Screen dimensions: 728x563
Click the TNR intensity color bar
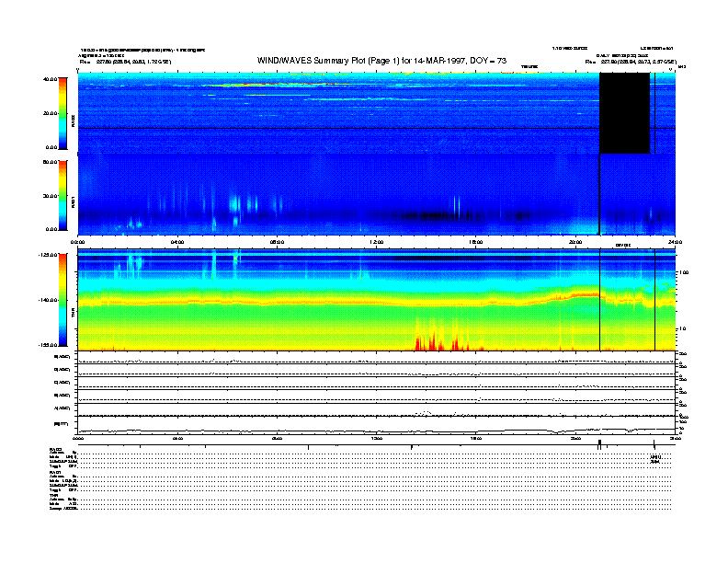point(63,300)
